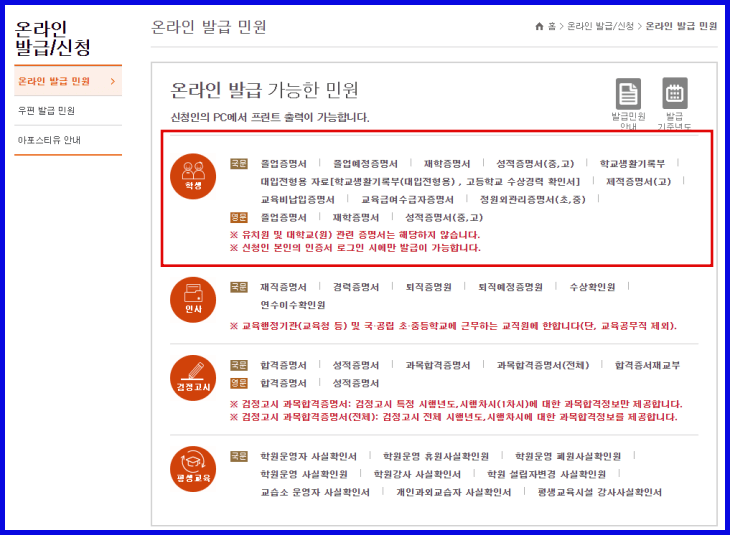Image resolution: width=730 pixels, height=535 pixels.
Task: Go to home via breadcrumb house icon
Action: tap(539, 26)
